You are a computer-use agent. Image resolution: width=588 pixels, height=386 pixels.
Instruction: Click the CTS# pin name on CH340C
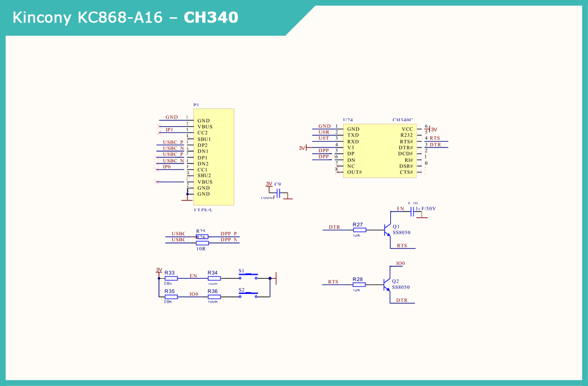[x=406, y=172]
